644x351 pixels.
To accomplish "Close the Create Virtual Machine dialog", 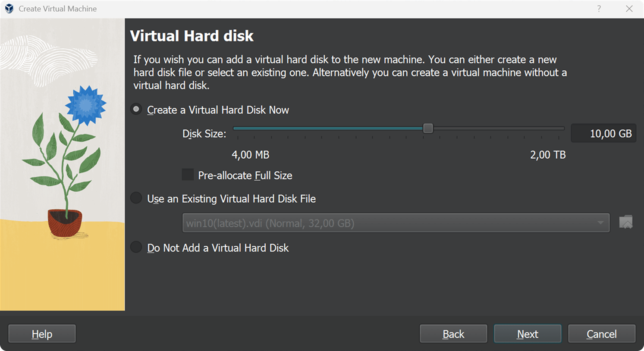I will 629,9.
